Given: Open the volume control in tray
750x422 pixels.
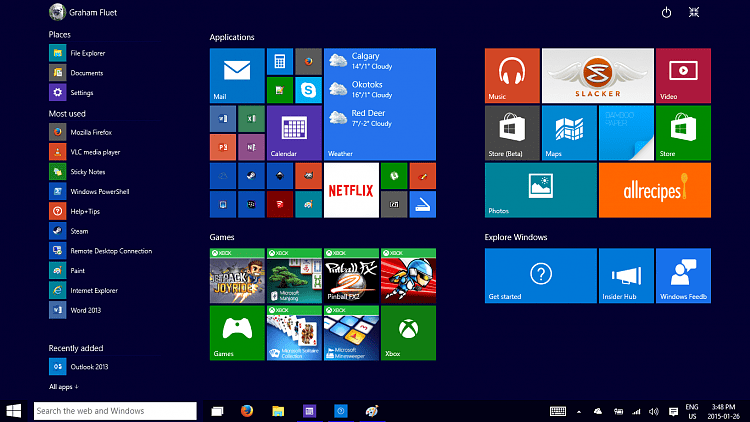Looking at the screenshot, I should (654, 411).
